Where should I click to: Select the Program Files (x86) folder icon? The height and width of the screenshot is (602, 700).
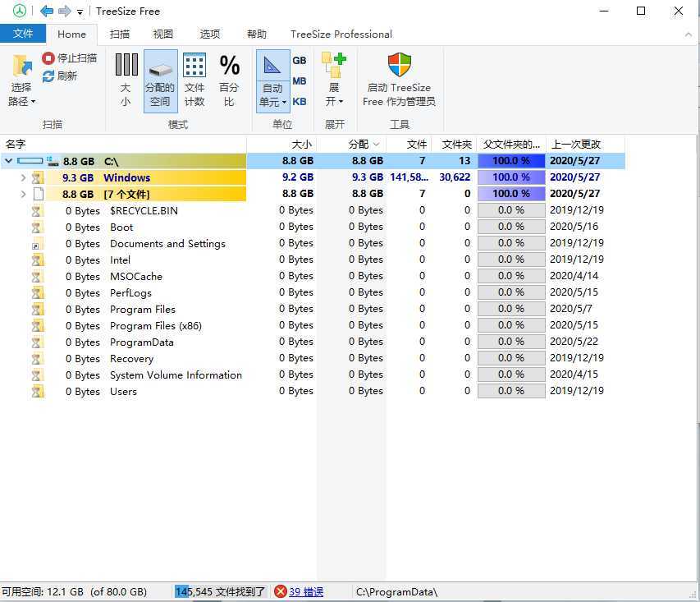pos(38,326)
